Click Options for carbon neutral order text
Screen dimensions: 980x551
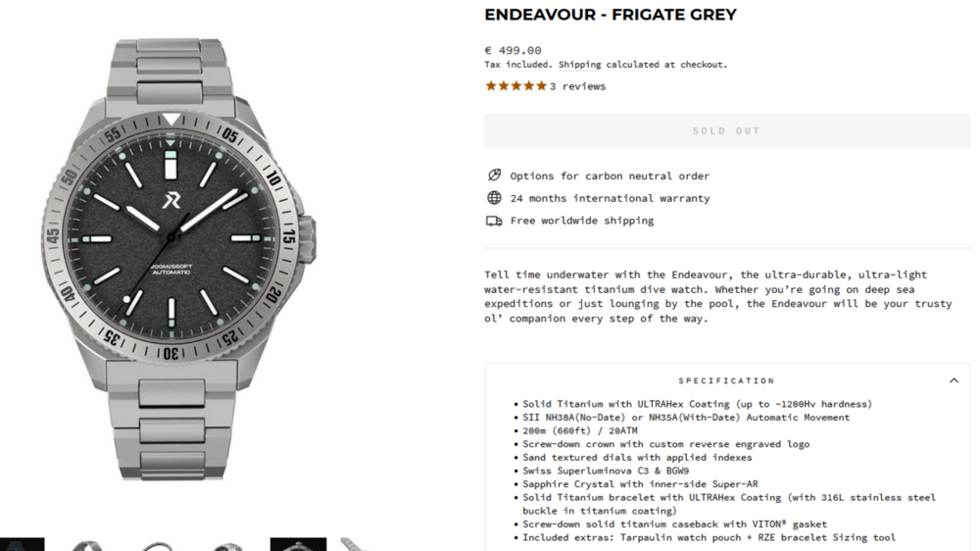point(610,175)
